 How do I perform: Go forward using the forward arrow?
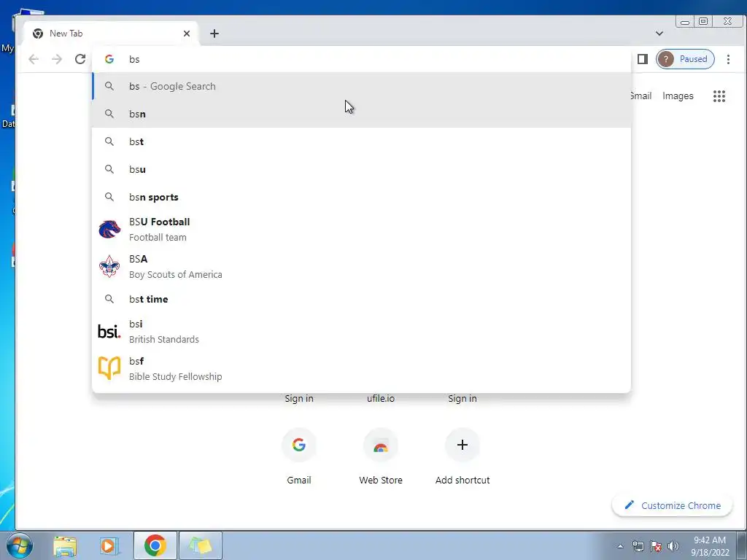pos(57,59)
